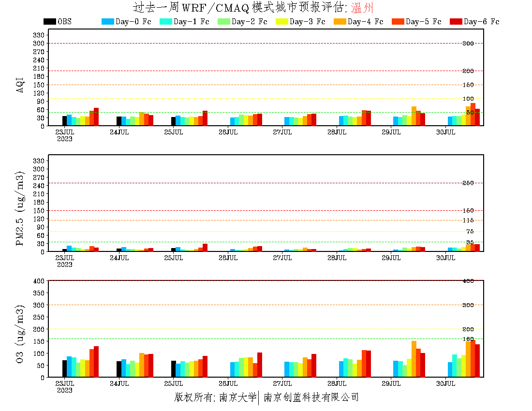Click the 南京大学 copyright text in footer
Screen dimensions: 532x411
tap(237, 397)
